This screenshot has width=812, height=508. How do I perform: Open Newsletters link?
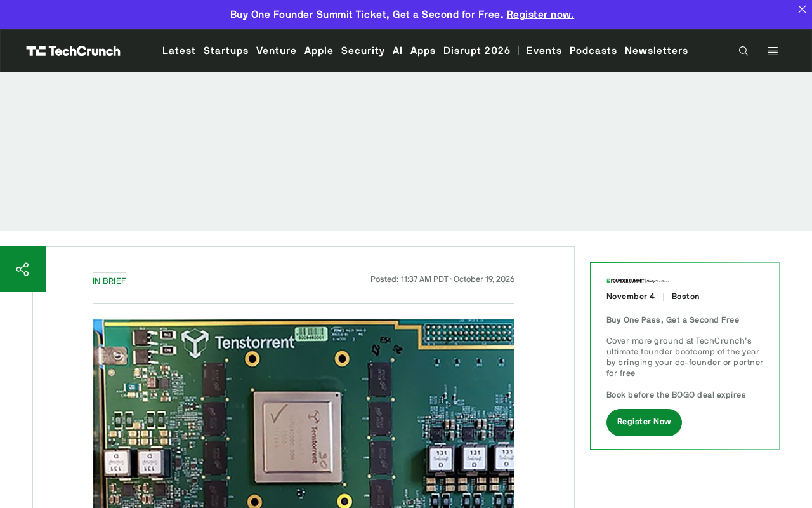[657, 51]
